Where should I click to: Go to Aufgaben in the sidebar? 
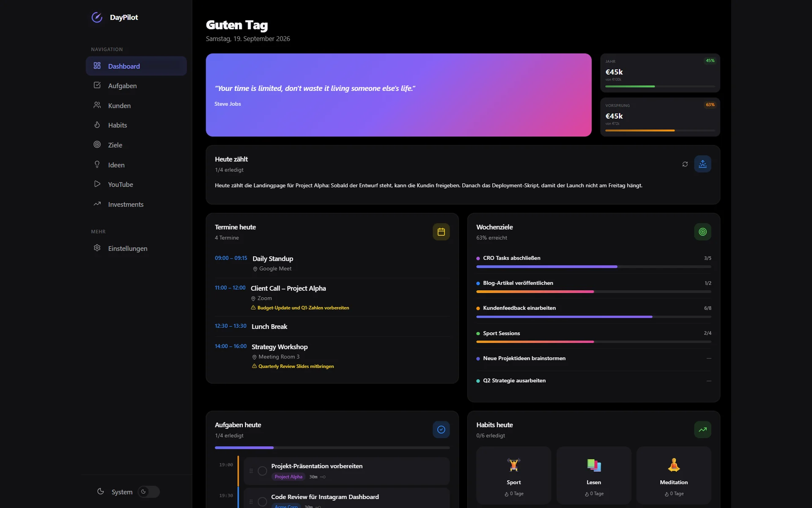136,86
